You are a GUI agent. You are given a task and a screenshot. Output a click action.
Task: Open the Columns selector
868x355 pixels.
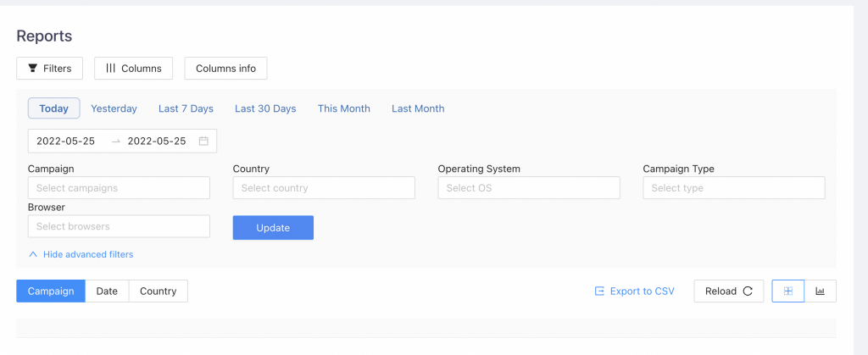point(134,69)
